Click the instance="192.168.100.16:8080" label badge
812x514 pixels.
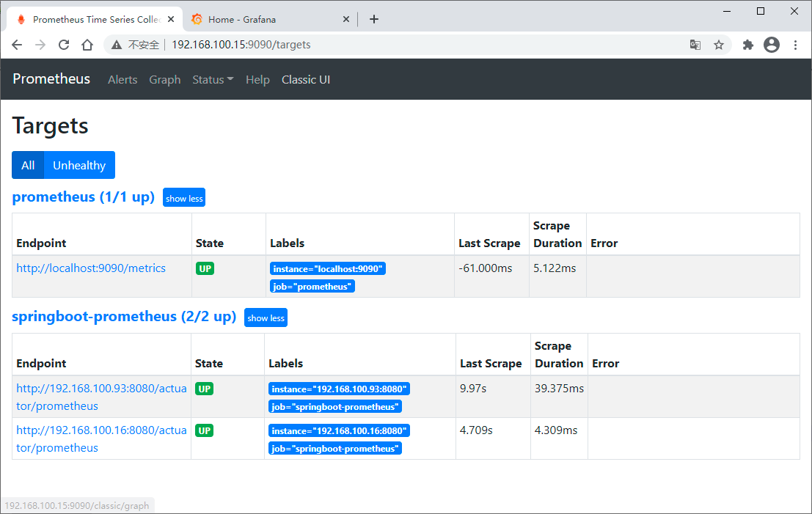(339, 430)
